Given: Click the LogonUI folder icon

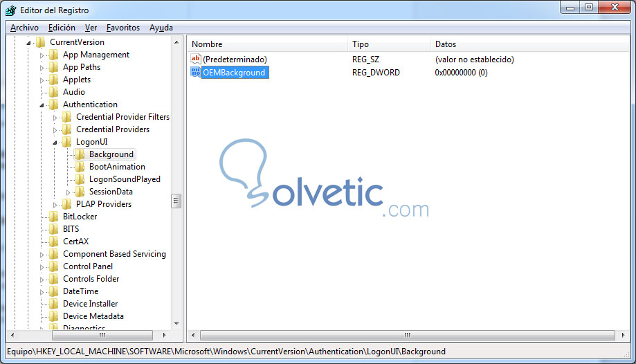Looking at the screenshot, I should (67, 142).
